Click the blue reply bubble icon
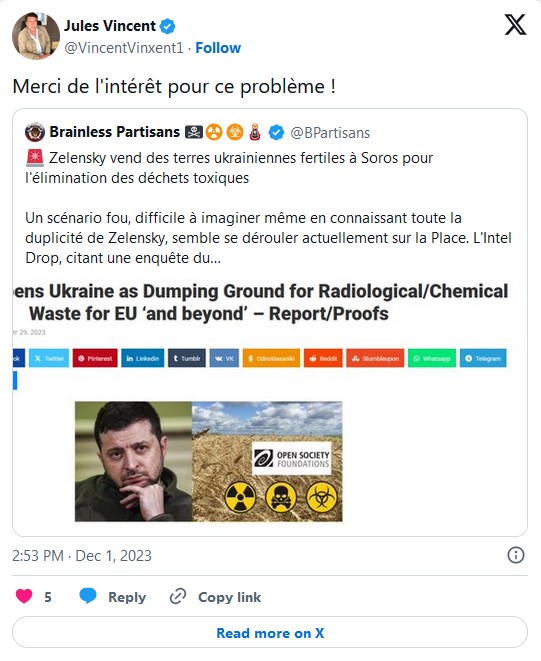Screen dimensions: 541x661 click(x=88, y=596)
